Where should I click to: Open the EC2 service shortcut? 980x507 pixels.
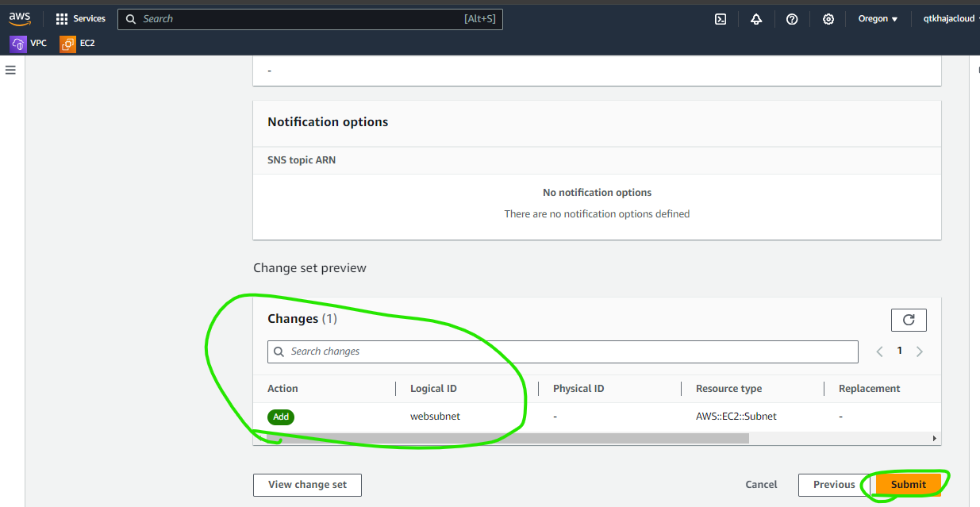coord(78,44)
